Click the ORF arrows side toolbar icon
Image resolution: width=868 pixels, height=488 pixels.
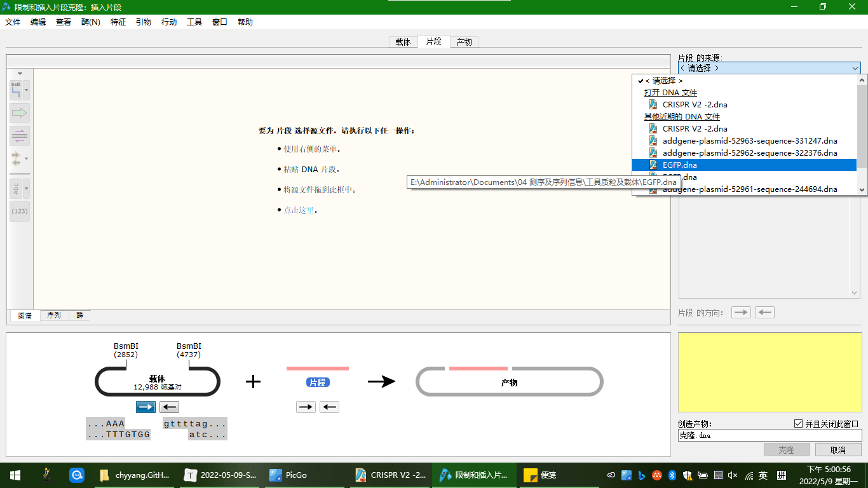pyautogui.click(x=16, y=158)
